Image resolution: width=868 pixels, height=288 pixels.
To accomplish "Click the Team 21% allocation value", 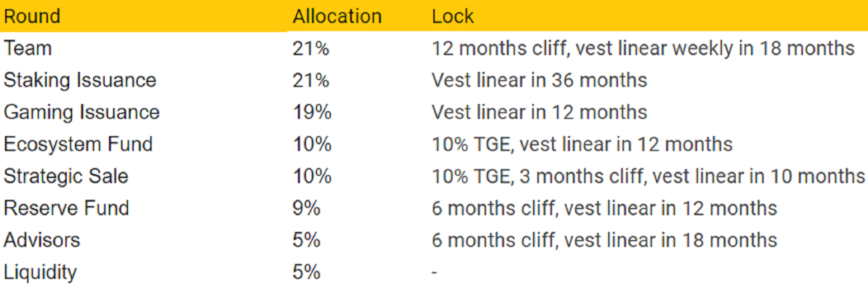I will click(310, 48).
